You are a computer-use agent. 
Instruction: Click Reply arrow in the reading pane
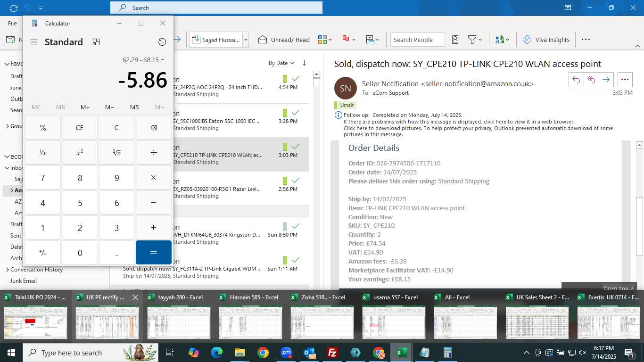pyautogui.click(x=576, y=80)
